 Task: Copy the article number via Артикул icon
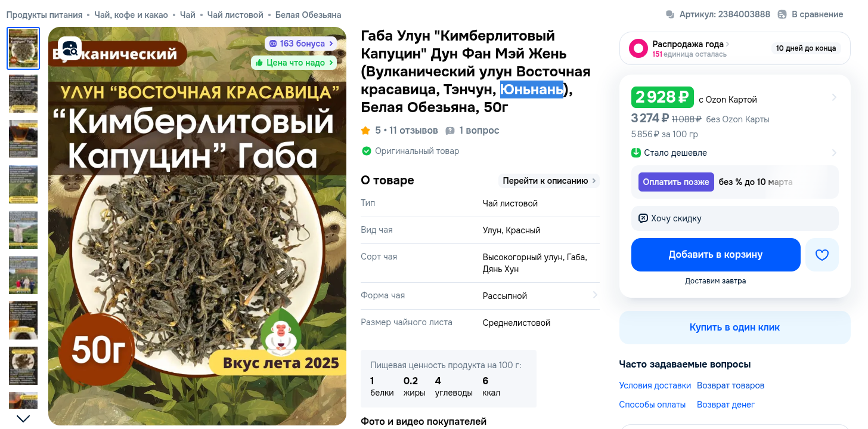(x=670, y=14)
